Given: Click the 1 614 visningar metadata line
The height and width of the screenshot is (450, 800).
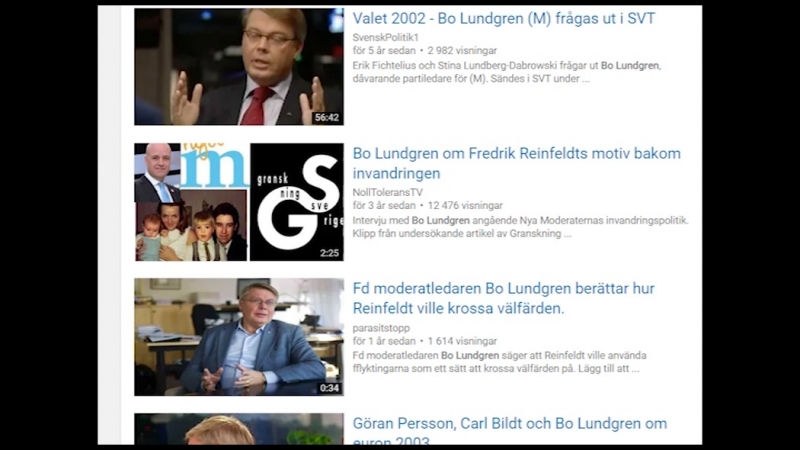Looking at the screenshot, I should point(424,341).
